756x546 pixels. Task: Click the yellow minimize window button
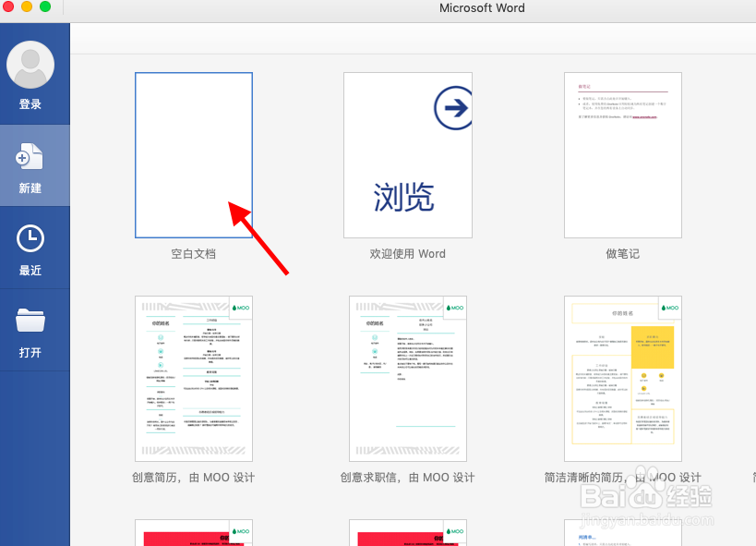[27, 6]
